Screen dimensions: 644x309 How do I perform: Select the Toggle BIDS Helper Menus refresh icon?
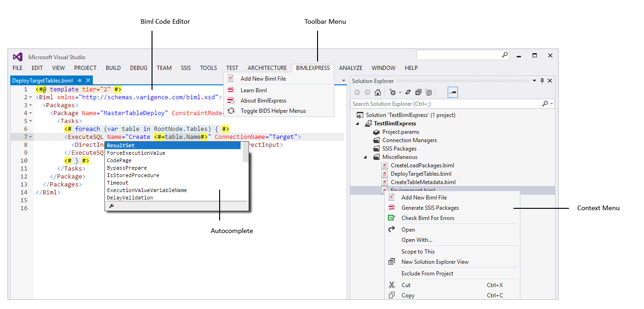[x=232, y=111]
